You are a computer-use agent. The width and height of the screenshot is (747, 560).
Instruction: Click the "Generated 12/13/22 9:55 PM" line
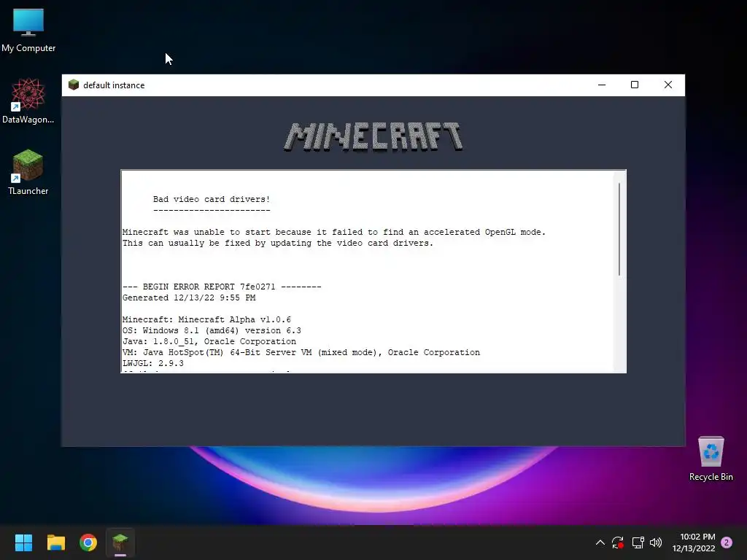(x=189, y=297)
